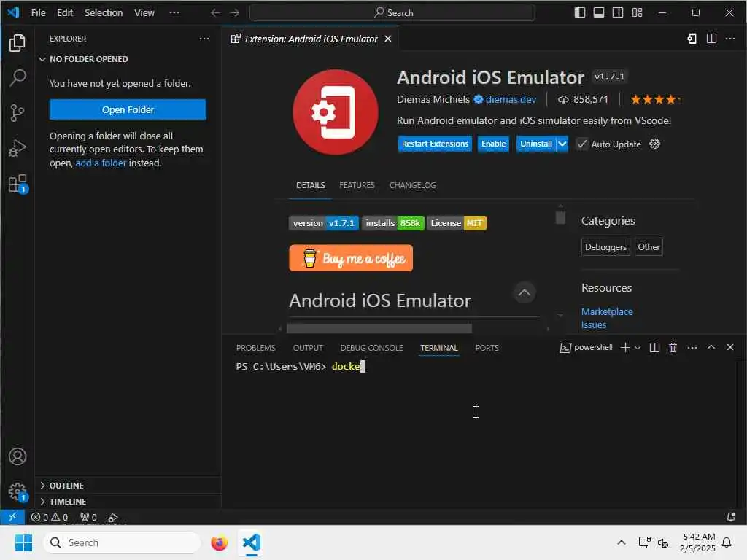
Task: Click the readme horizontal scrollbar
Action: tap(379, 328)
